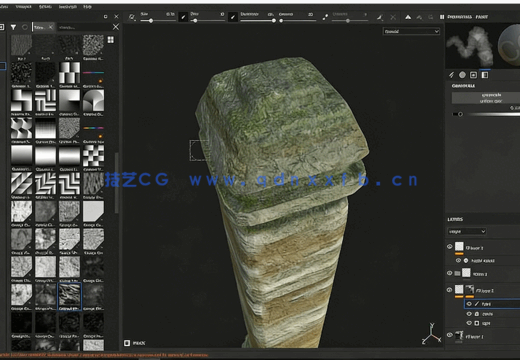Viewport: 520px width, 360px height.
Task: Open the Stencil properties icon
Action: pos(473,75)
